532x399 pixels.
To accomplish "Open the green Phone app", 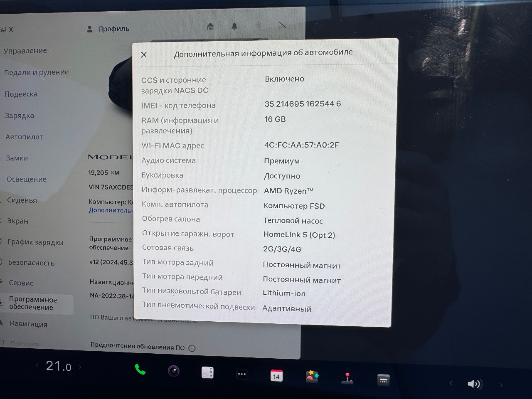I will point(140,369).
